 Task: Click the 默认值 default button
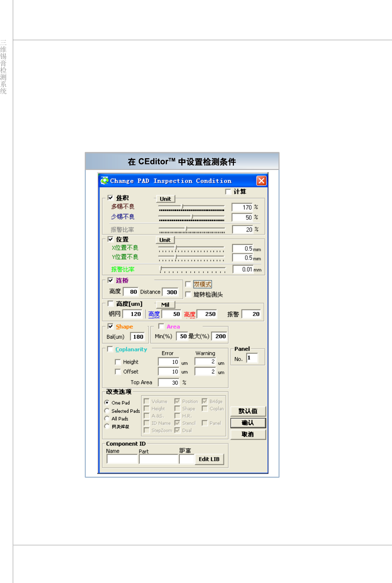click(248, 411)
